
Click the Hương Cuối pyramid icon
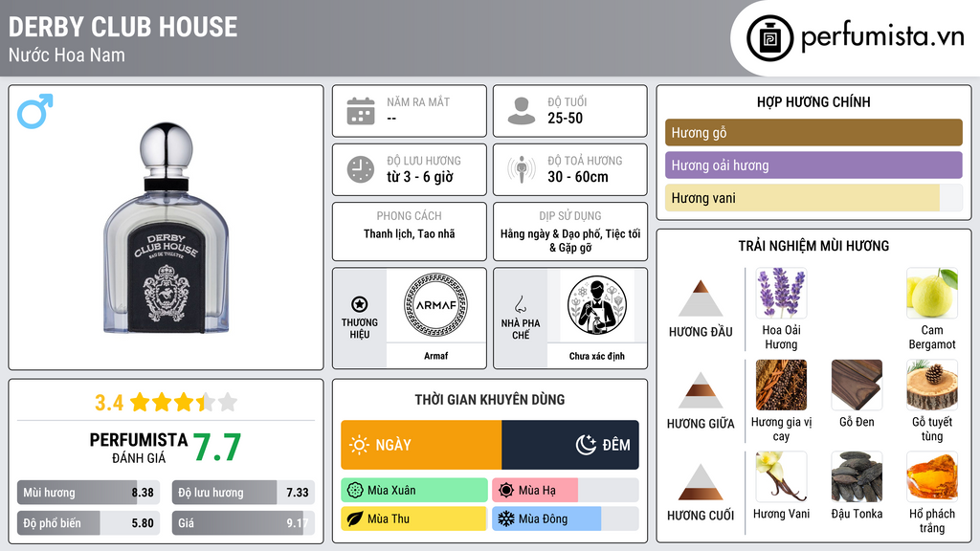point(701,482)
